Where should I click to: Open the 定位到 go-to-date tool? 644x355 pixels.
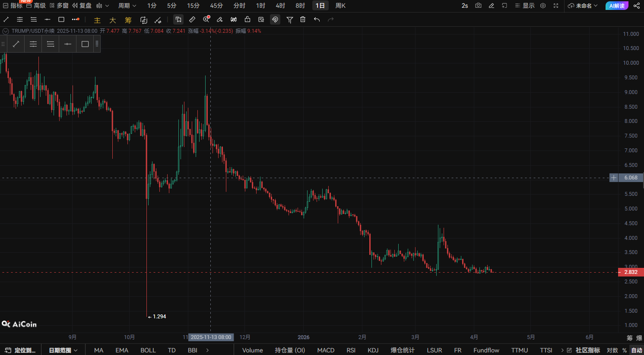(20, 350)
